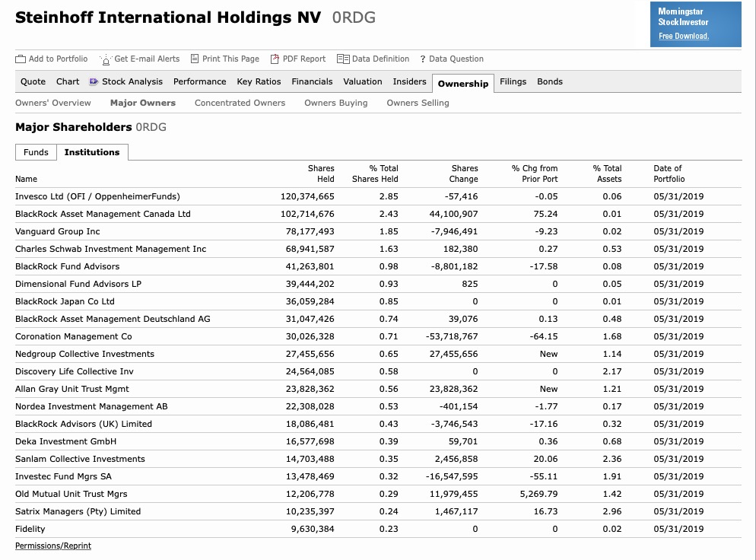756x560 pixels.
Task: Click the Stock Analysis arrow icon
Action: coord(93,81)
